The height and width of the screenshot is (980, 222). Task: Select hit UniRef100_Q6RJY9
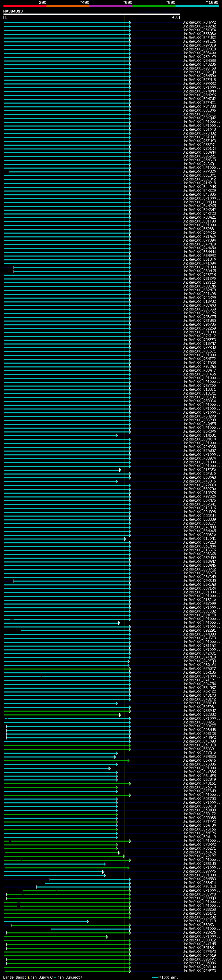[199, 57]
